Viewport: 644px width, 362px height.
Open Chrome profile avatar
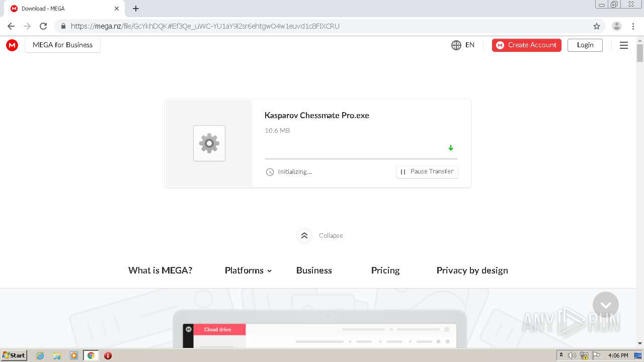tap(617, 26)
